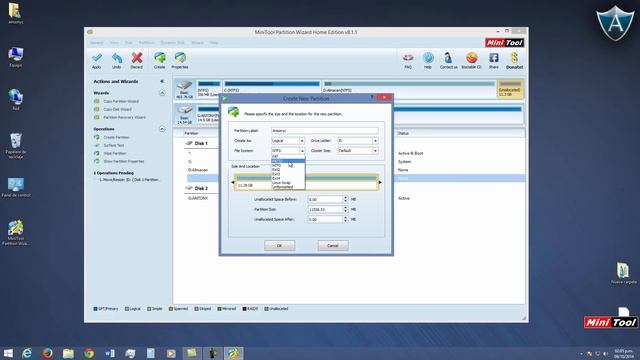Open the Partition menu
Image resolution: width=640 pixels, height=360 pixels.
[x=146, y=42]
